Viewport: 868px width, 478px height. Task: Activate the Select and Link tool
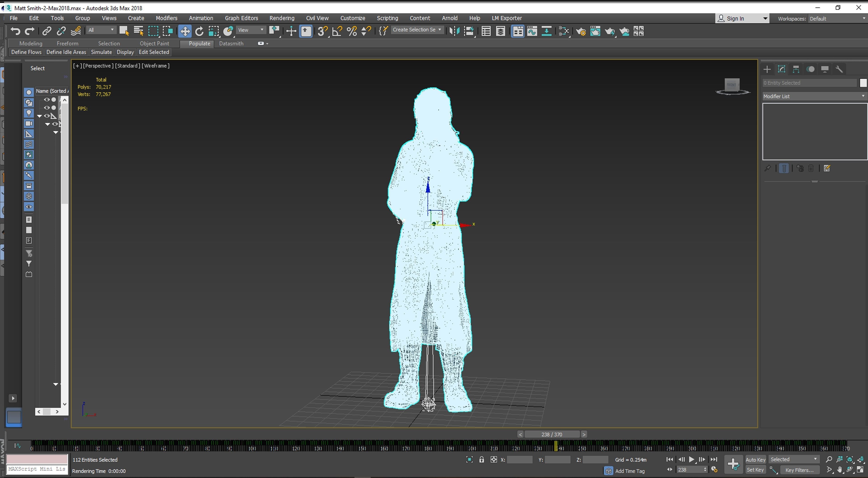47,31
